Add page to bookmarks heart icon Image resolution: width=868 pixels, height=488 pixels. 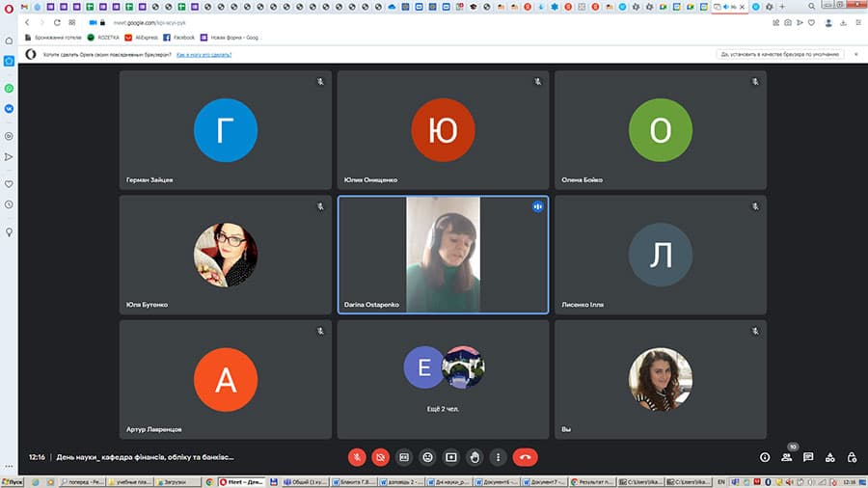tap(811, 23)
